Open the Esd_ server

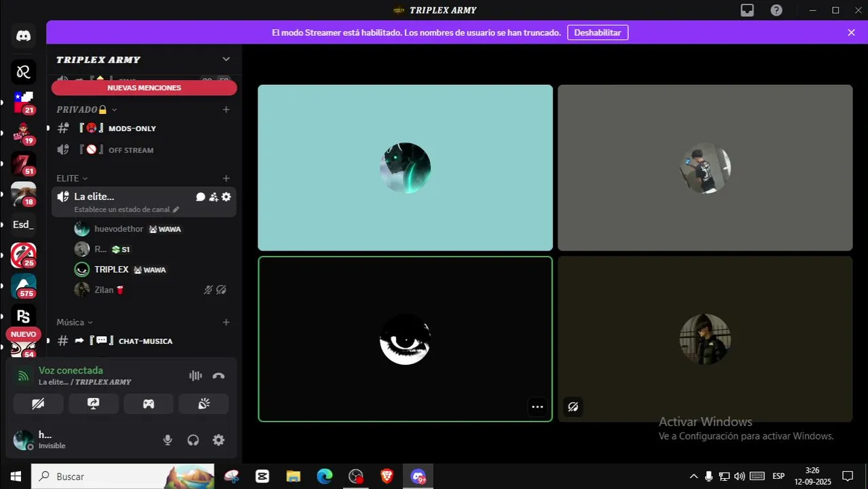24,225
